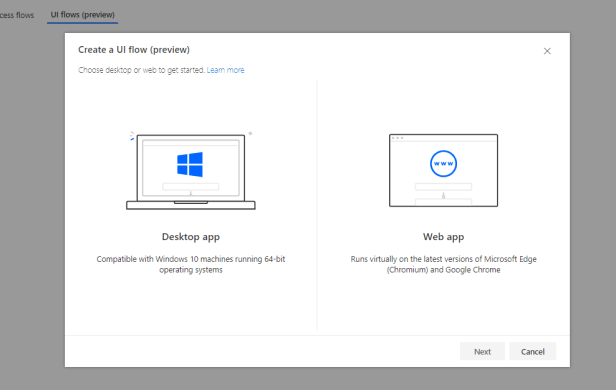
Task: Select the Desktop app laptop illustration
Action: 191,171
